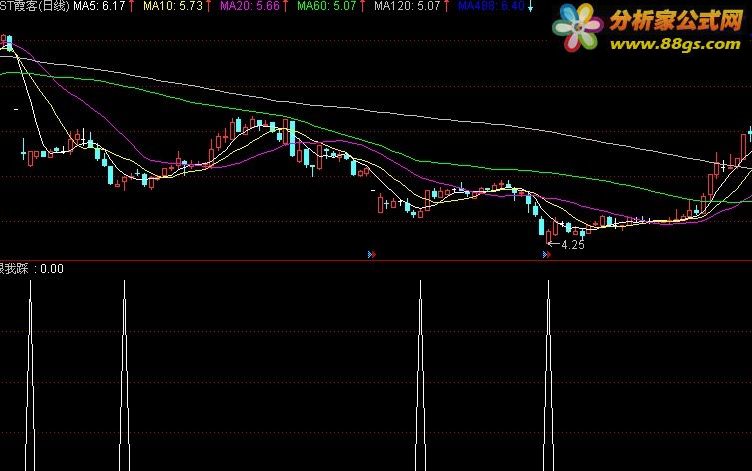752x471 pixels.
Task: Click the MA60: 5.07 indicator label
Action: coord(327,6)
